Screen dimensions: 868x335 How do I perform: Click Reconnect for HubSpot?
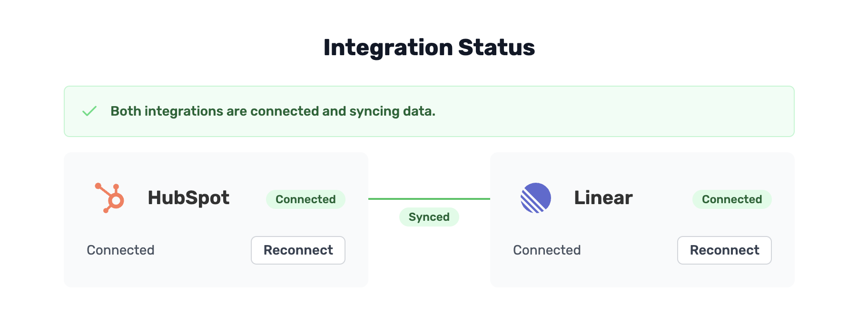click(298, 250)
